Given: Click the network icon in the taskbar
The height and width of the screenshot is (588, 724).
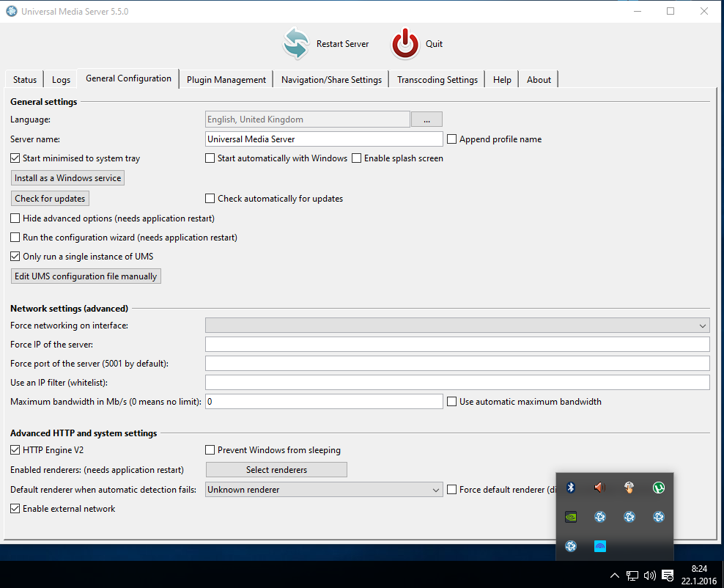Looking at the screenshot, I should pyautogui.click(x=632, y=576).
